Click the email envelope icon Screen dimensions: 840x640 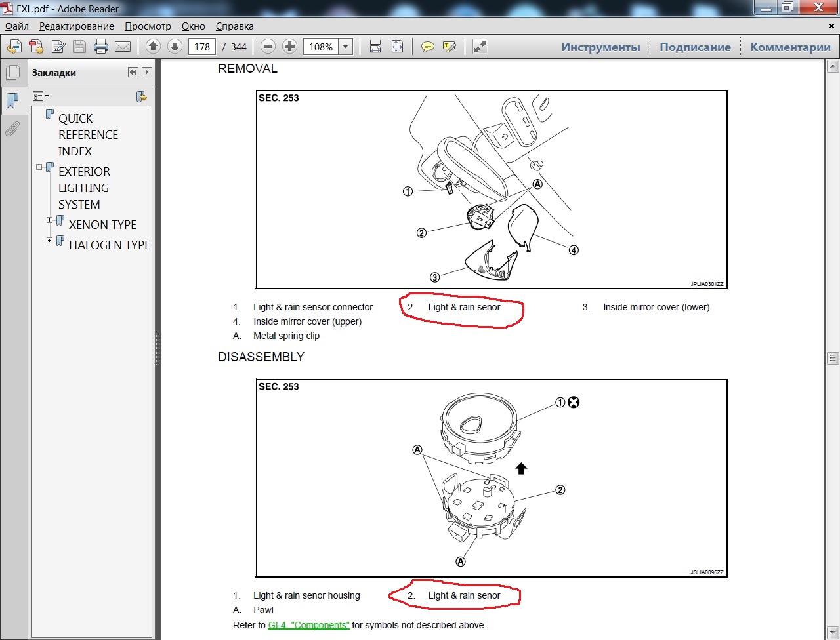[x=122, y=47]
